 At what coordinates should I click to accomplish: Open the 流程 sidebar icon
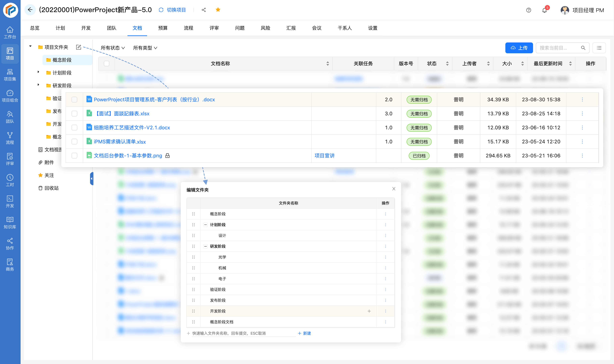point(10,138)
